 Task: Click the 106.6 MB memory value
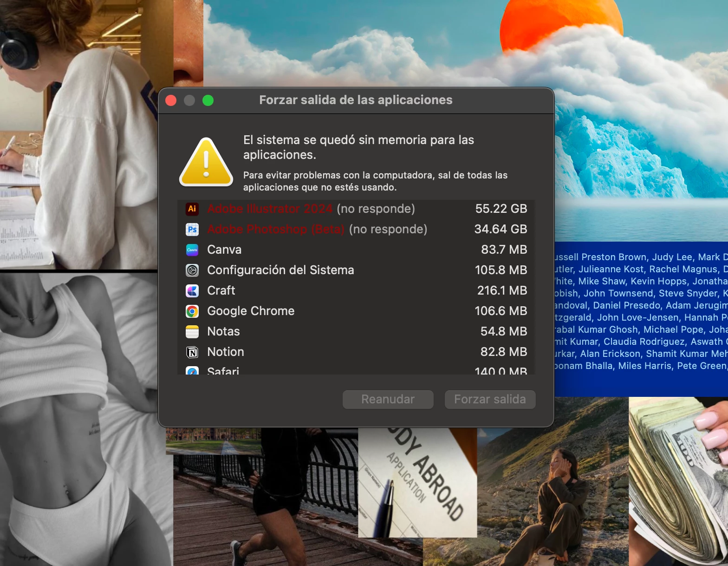coord(501,311)
